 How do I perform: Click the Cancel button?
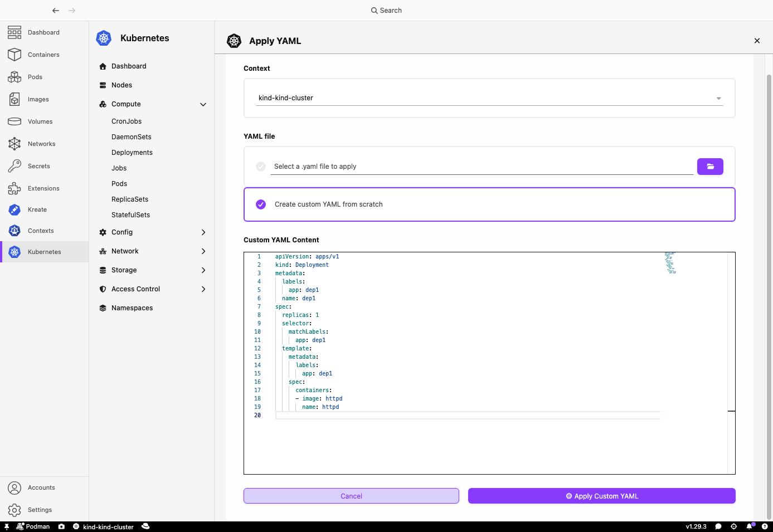point(351,496)
